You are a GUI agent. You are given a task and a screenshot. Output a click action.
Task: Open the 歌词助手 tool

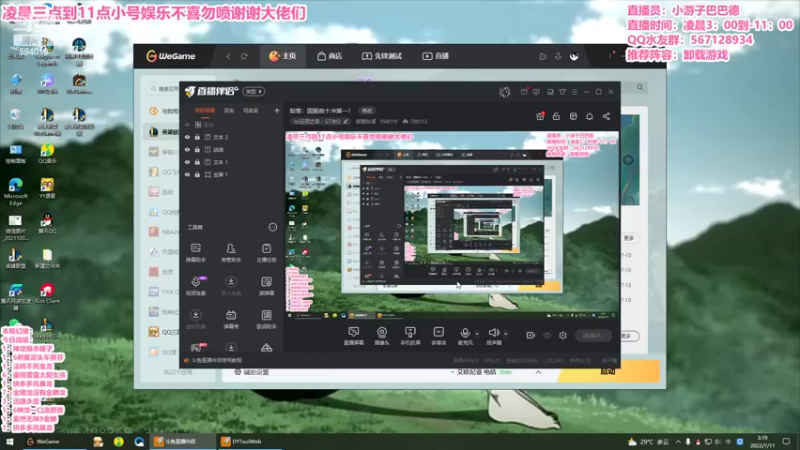point(266,319)
